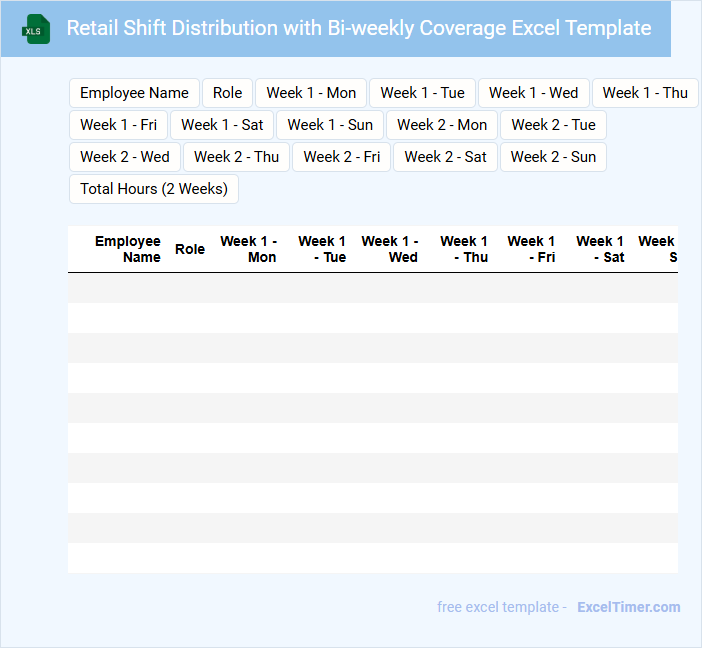The height and width of the screenshot is (648, 702).
Task: Click the Week 1 - Sat table header
Action: pyautogui.click(x=600, y=249)
